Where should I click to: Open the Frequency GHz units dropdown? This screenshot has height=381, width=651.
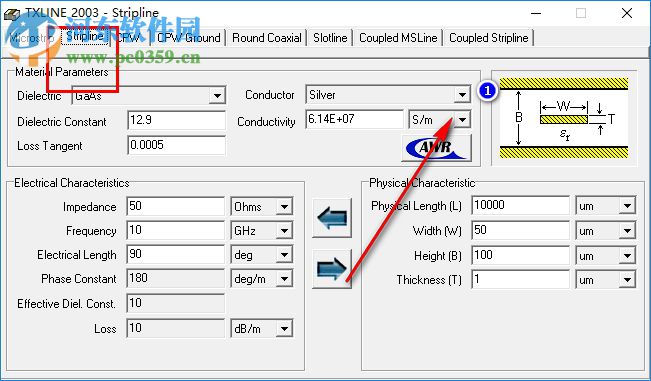[284, 231]
